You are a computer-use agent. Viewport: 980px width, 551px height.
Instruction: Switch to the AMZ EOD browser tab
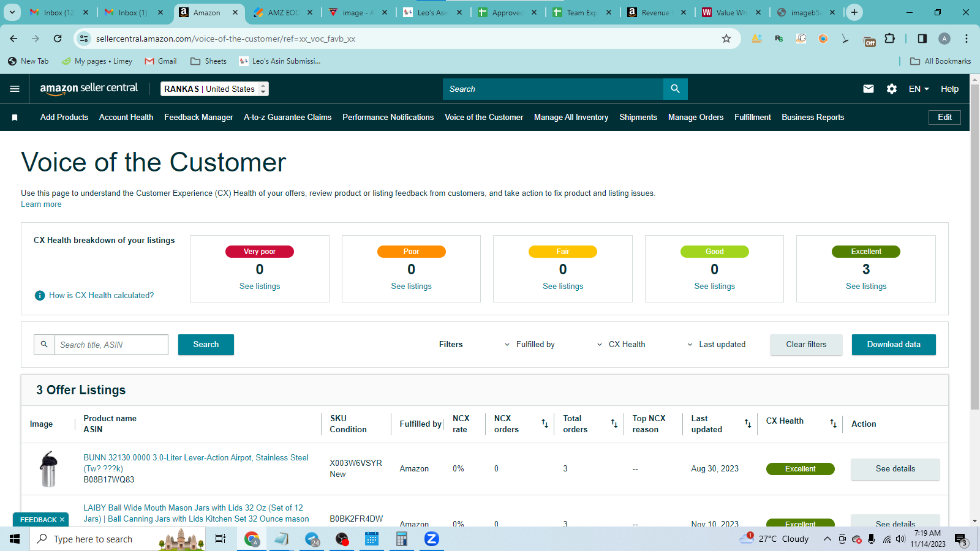click(283, 12)
